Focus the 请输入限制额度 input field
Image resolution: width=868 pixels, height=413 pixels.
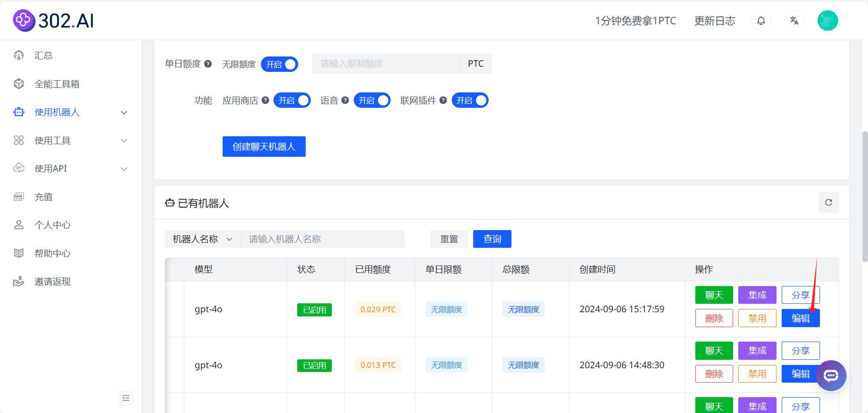point(386,63)
